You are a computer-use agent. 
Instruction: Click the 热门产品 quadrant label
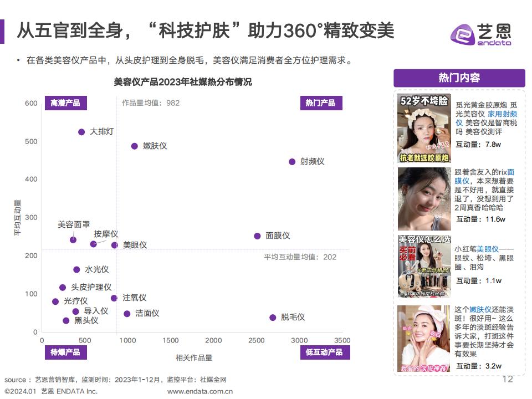point(320,103)
